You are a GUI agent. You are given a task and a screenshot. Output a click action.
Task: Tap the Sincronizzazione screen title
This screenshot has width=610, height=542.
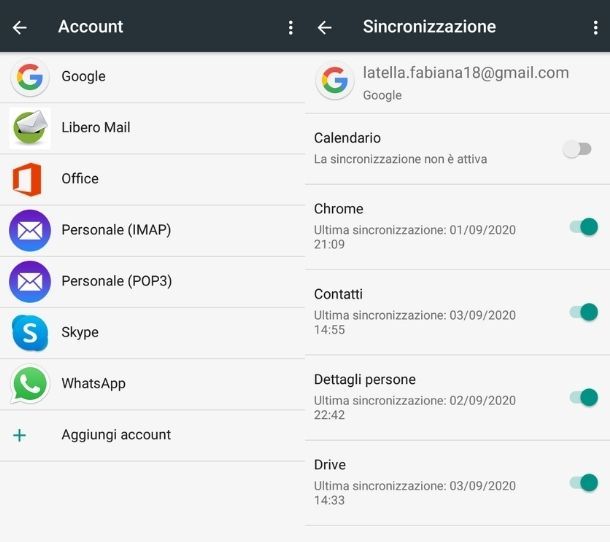click(x=429, y=27)
